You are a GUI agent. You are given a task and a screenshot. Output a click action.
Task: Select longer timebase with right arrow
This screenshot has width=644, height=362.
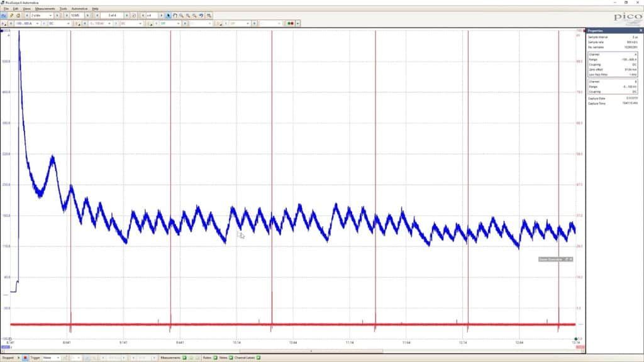pyautogui.click(x=57, y=15)
